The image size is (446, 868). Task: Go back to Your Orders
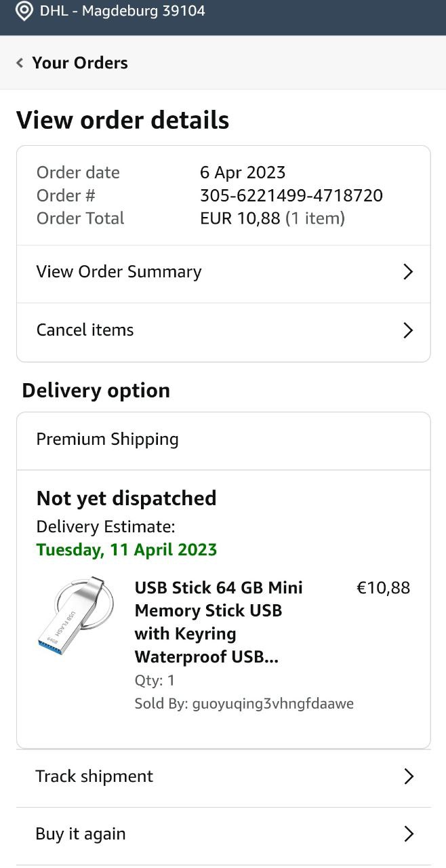pyautogui.click(x=79, y=63)
